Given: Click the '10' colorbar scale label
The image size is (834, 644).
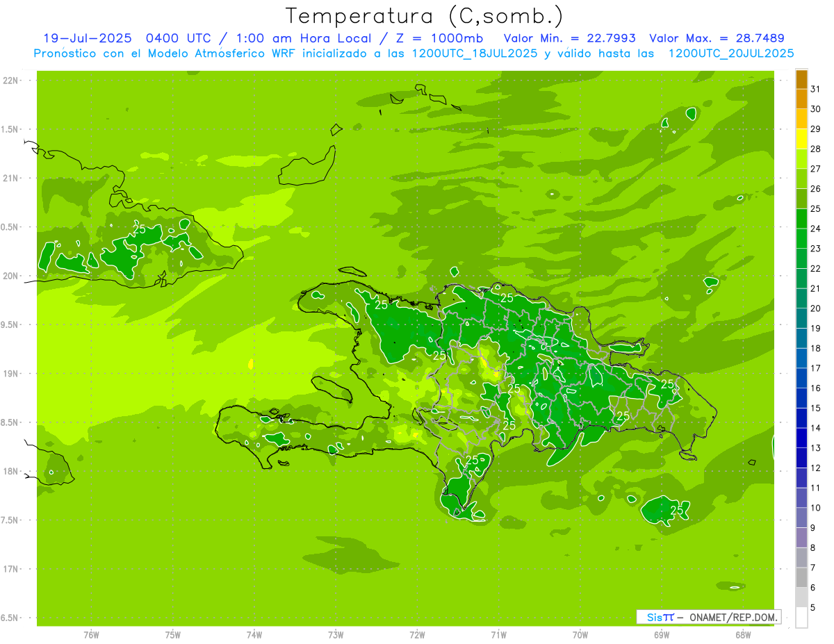Looking at the screenshot, I should pyautogui.click(x=816, y=508).
